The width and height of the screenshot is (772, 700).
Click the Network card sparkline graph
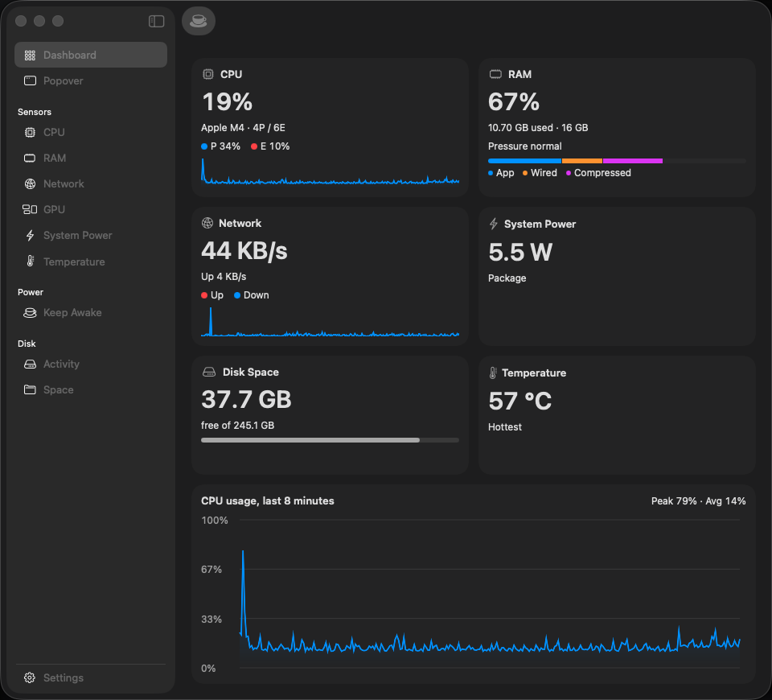330,322
